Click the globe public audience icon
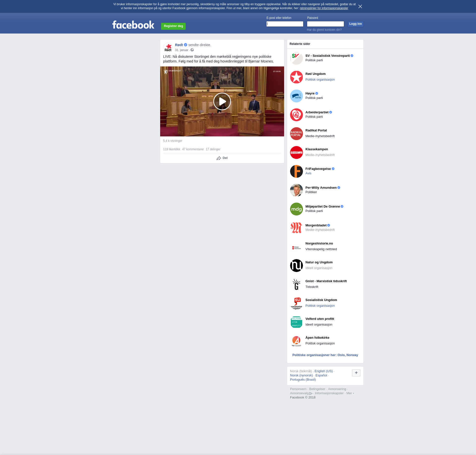Screen dimensions: 476x455 coord(192,50)
